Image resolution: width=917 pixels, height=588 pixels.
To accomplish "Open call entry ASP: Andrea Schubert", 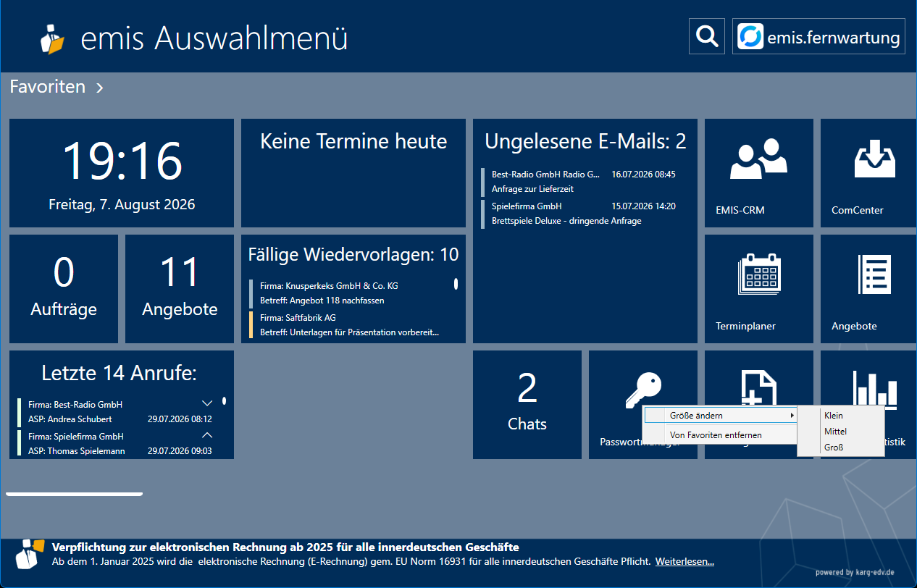I will (70, 419).
